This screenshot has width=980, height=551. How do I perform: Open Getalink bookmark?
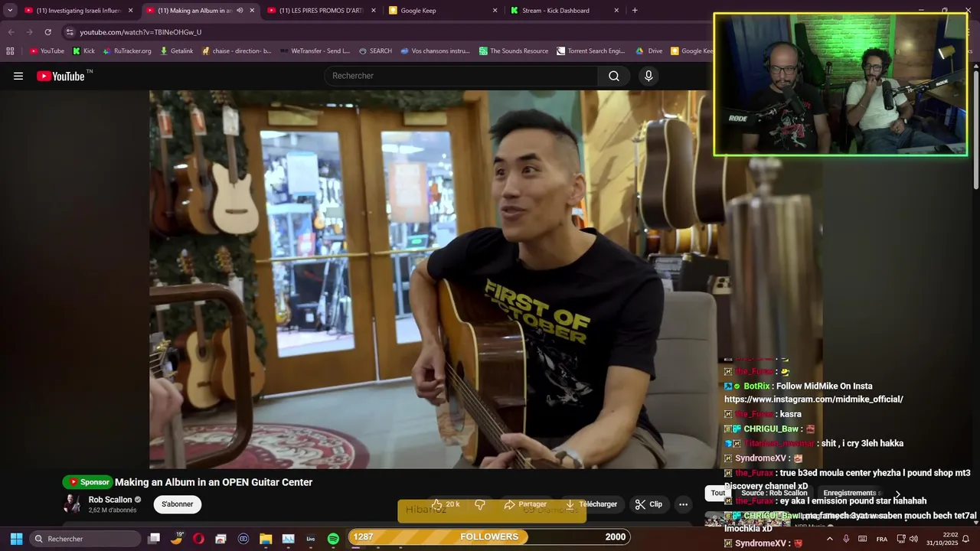click(177, 51)
